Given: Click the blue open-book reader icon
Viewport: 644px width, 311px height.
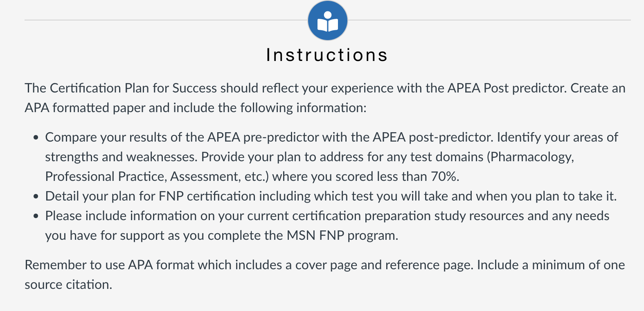Looking at the screenshot, I should [x=328, y=20].
